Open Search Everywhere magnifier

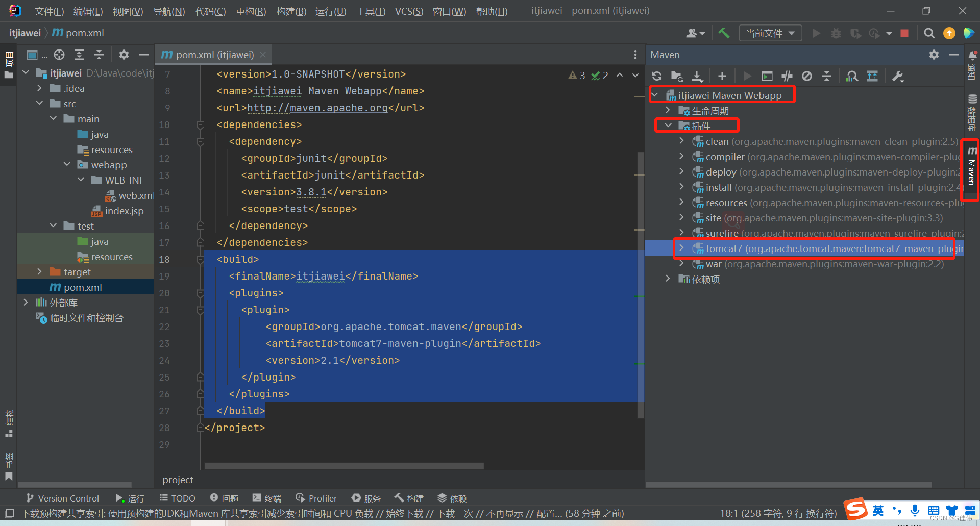929,33
